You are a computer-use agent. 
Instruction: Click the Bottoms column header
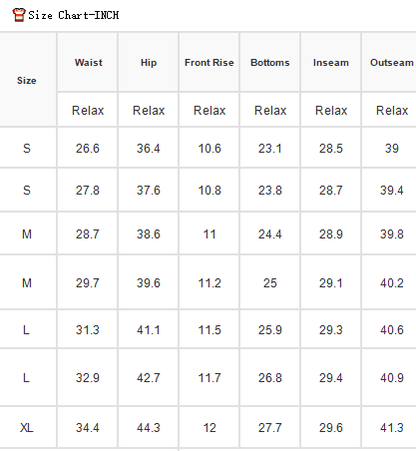pyautogui.click(x=270, y=63)
